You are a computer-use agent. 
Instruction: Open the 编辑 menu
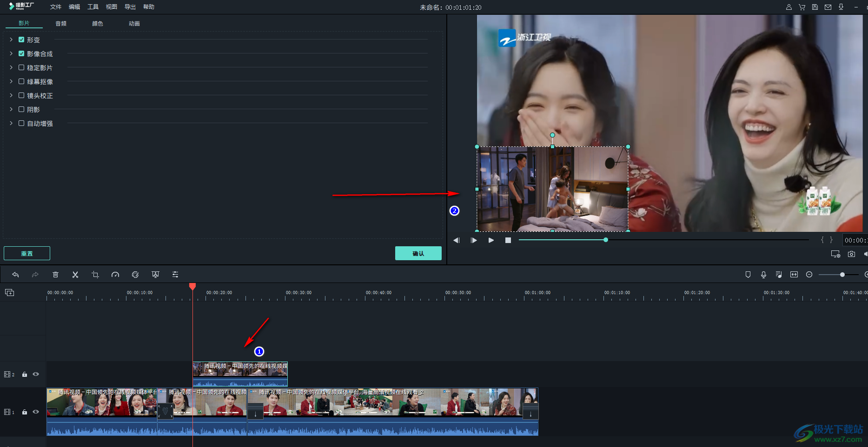tap(74, 7)
